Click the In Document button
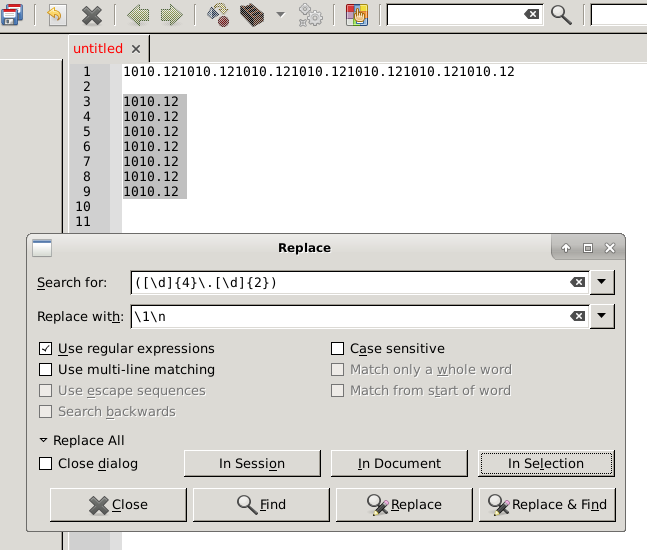Viewport: 647px width, 550px height. tap(399, 463)
